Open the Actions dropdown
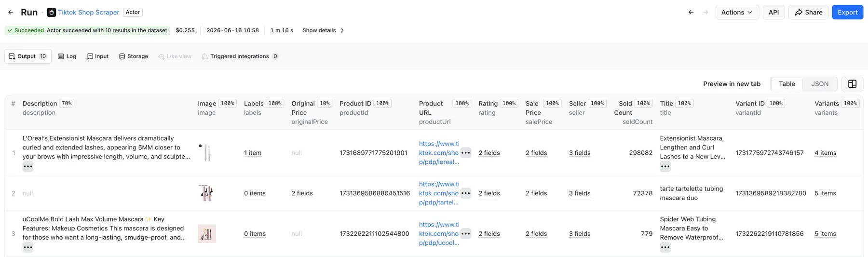Screen dimensions: 868x257 pos(737,13)
